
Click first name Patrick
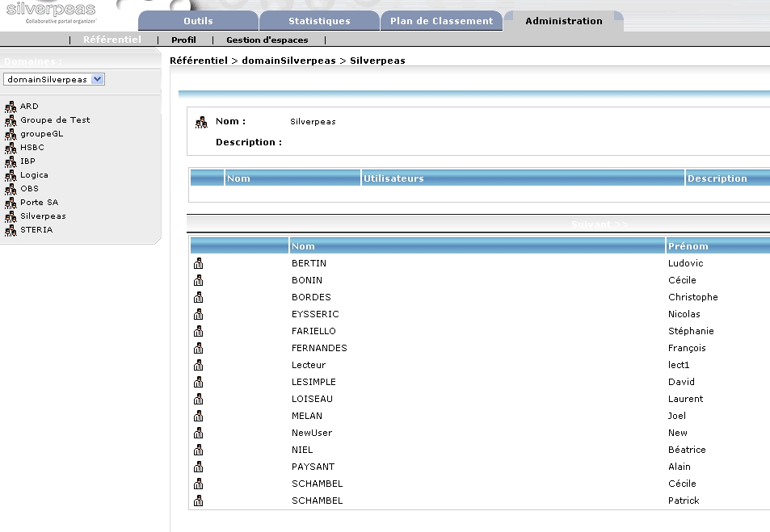(x=684, y=501)
